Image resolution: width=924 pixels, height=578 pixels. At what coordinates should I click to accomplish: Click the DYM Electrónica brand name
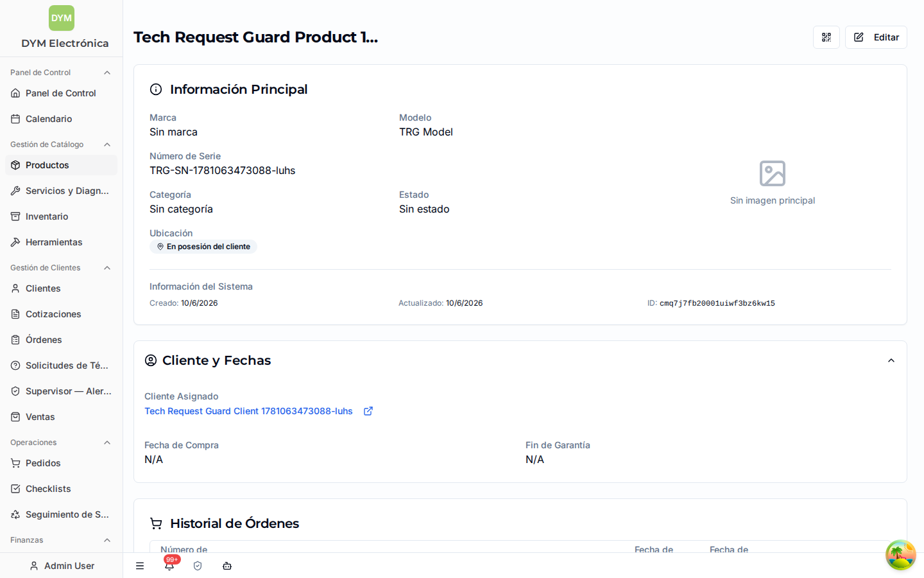point(65,43)
